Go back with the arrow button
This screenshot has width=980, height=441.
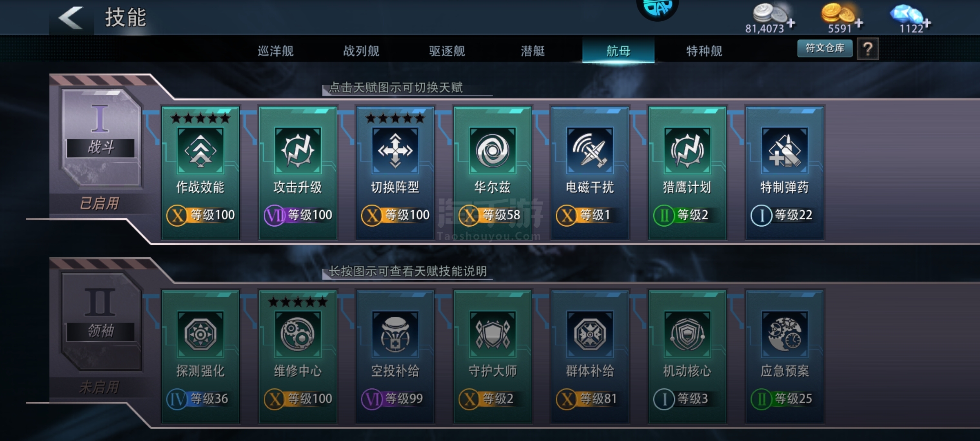point(71,18)
